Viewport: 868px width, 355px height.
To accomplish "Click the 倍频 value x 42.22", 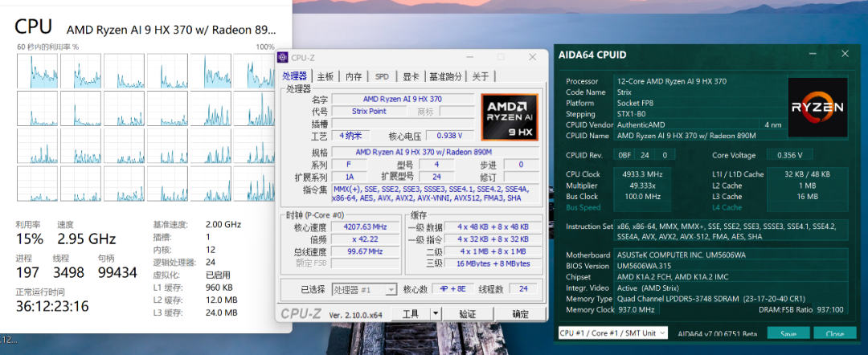I will tap(364, 239).
